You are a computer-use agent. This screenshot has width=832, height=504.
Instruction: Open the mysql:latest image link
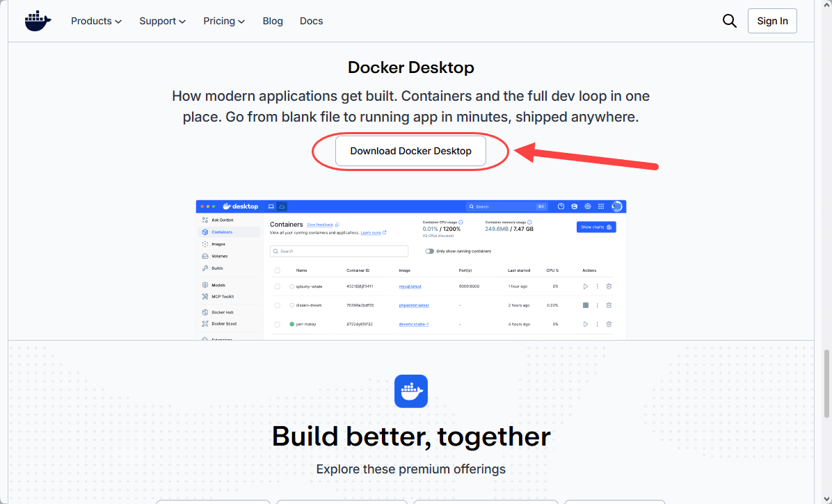tap(410, 286)
